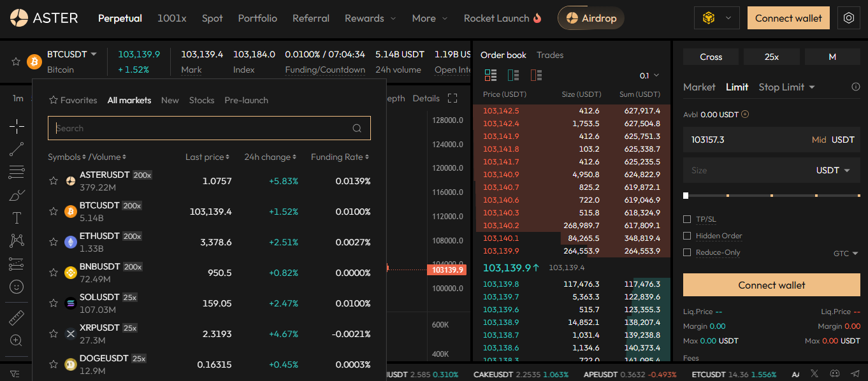The width and height of the screenshot is (868, 381).
Task: Show only asks in order book
Action: 536,76
